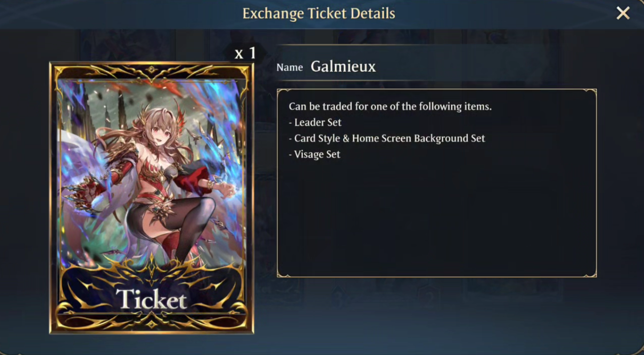Click the Leader Set list entry
This screenshot has height=355, width=644.
click(315, 122)
